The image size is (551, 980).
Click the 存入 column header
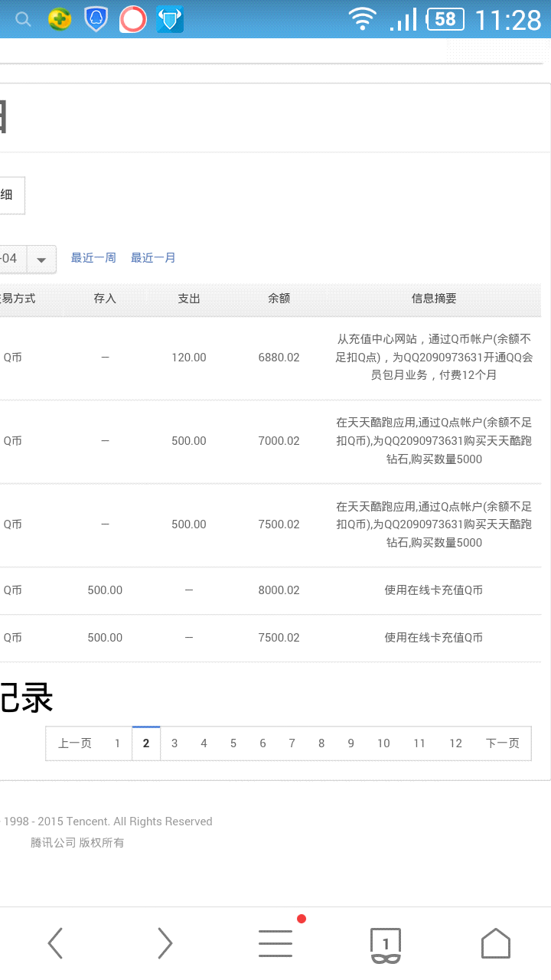[x=105, y=299]
